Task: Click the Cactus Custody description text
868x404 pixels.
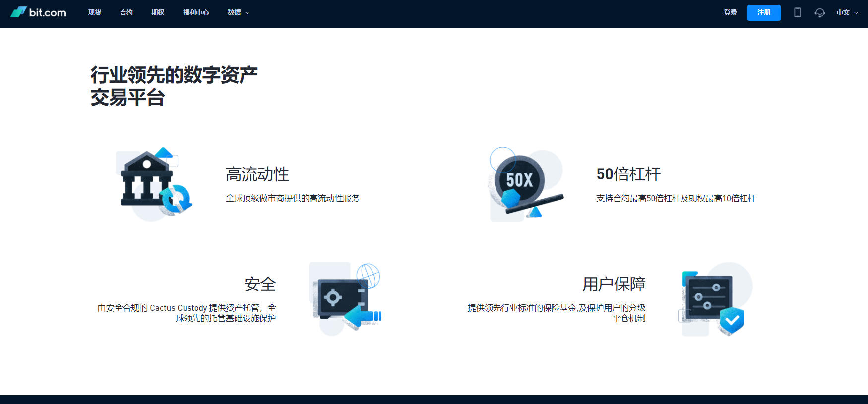Action: tap(187, 313)
